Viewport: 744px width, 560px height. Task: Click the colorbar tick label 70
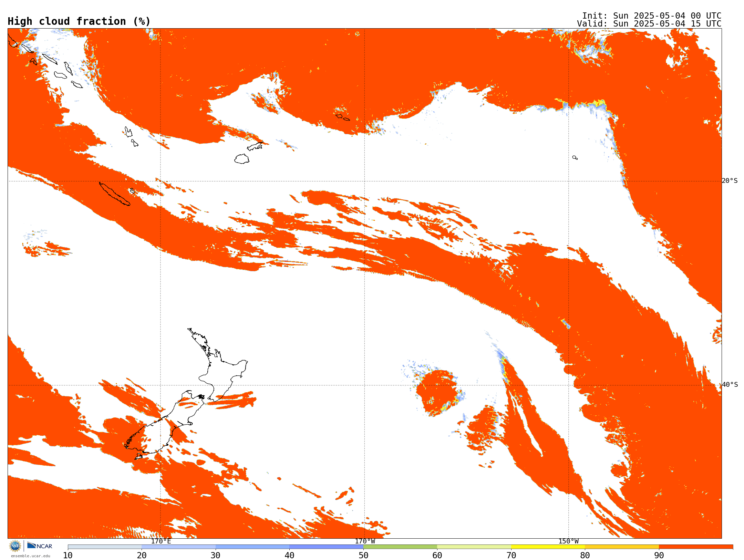point(511,555)
